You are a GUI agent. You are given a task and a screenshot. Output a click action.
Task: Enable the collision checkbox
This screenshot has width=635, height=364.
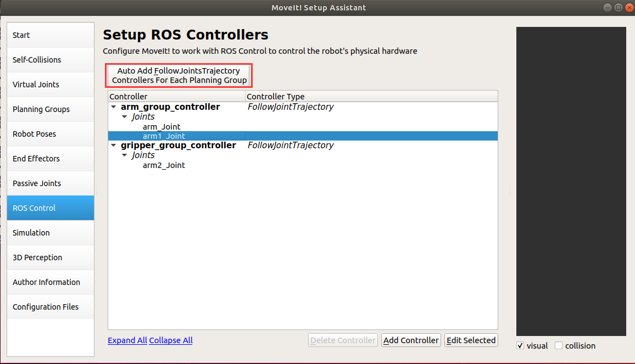click(x=559, y=346)
